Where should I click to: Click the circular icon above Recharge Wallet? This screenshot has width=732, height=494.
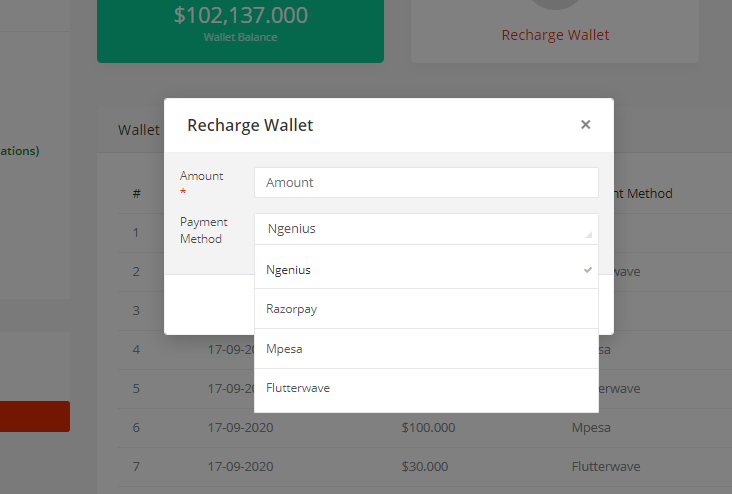(555, 5)
